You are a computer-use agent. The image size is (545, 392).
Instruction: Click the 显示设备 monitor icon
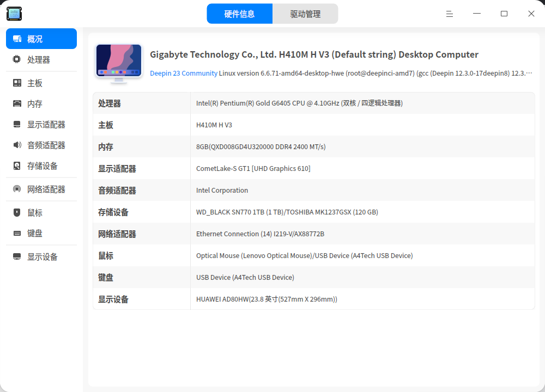point(17,256)
